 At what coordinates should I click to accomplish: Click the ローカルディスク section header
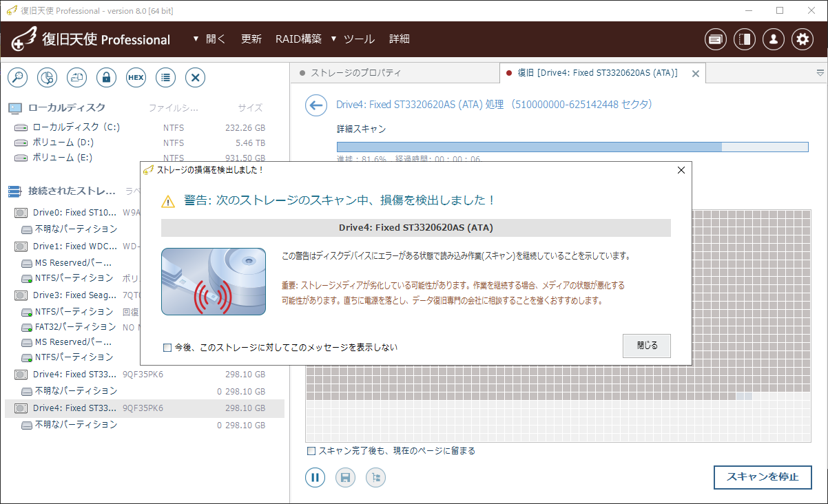pyautogui.click(x=67, y=108)
